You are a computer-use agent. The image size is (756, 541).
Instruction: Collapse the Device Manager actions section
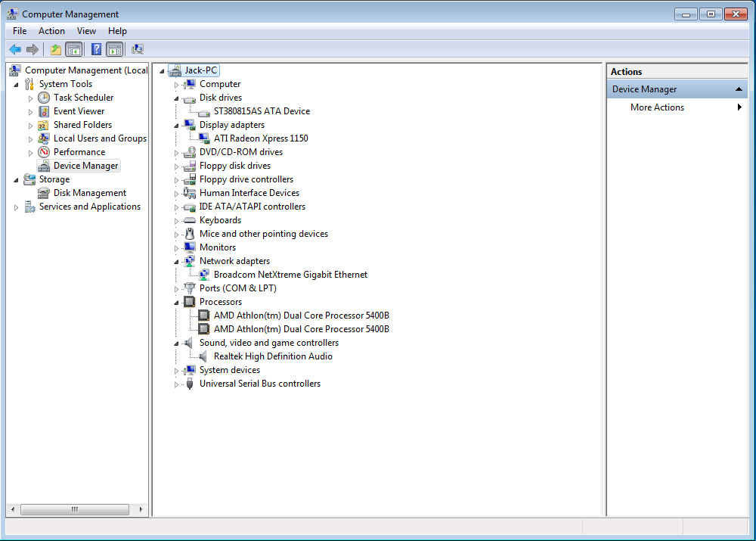tap(738, 89)
